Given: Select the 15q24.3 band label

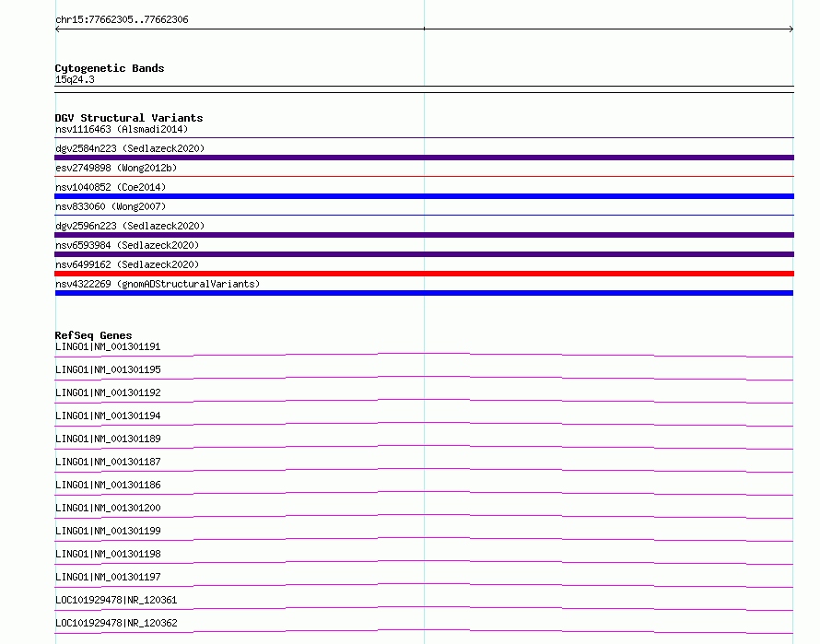Looking at the screenshot, I should (x=75, y=79).
